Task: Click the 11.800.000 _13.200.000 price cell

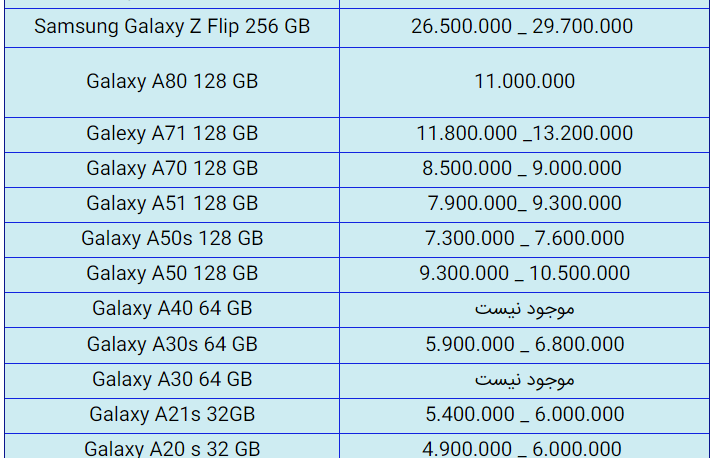Action: click(524, 134)
